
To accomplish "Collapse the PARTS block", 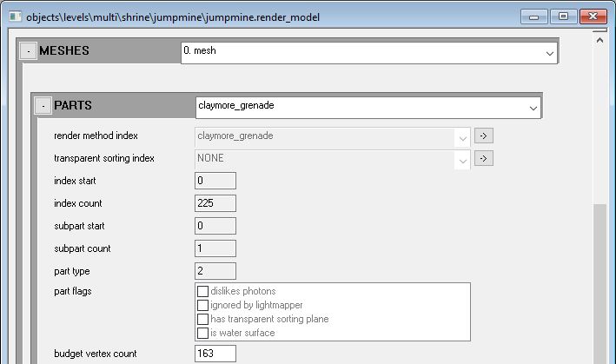I will [x=42, y=106].
